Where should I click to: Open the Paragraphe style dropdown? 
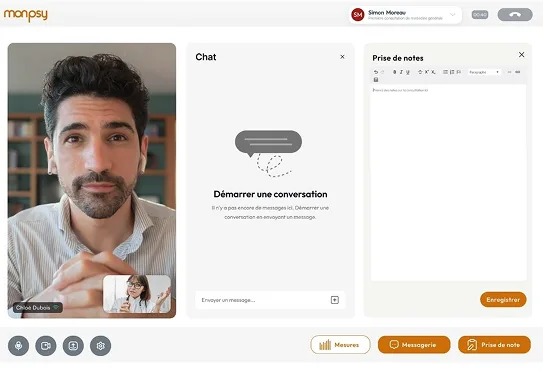[484, 72]
